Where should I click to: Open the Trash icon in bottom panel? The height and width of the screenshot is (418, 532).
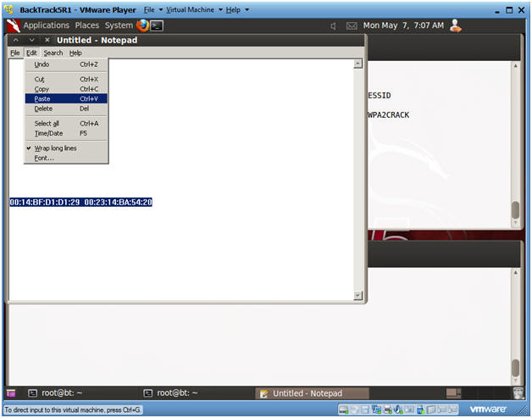pyautogui.click(x=518, y=393)
